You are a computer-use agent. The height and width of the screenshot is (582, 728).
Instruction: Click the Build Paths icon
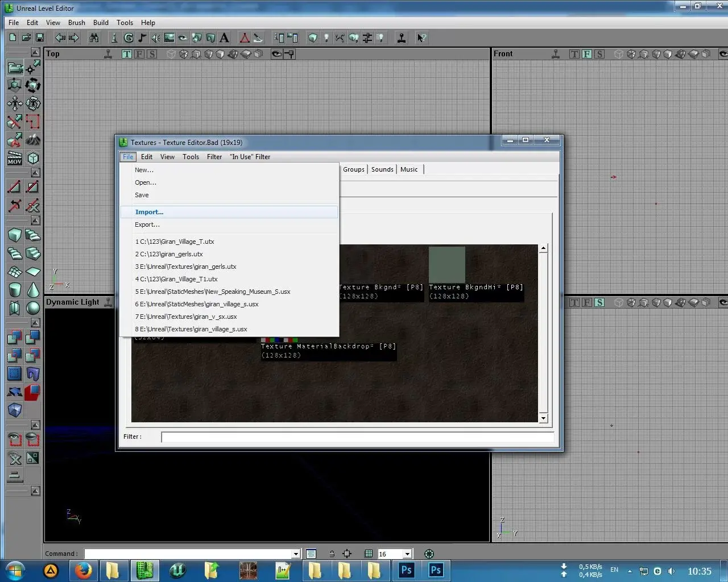tap(340, 38)
